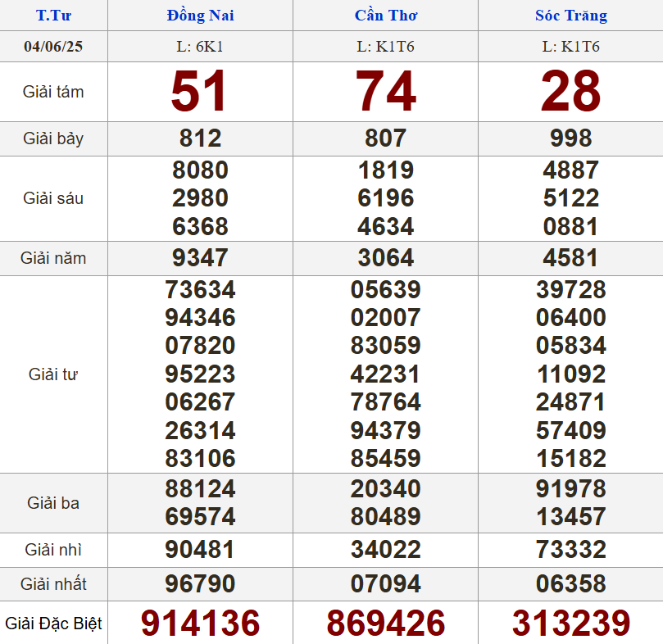
Task: Click the Giải bảy row label
Action: [53, 138]
